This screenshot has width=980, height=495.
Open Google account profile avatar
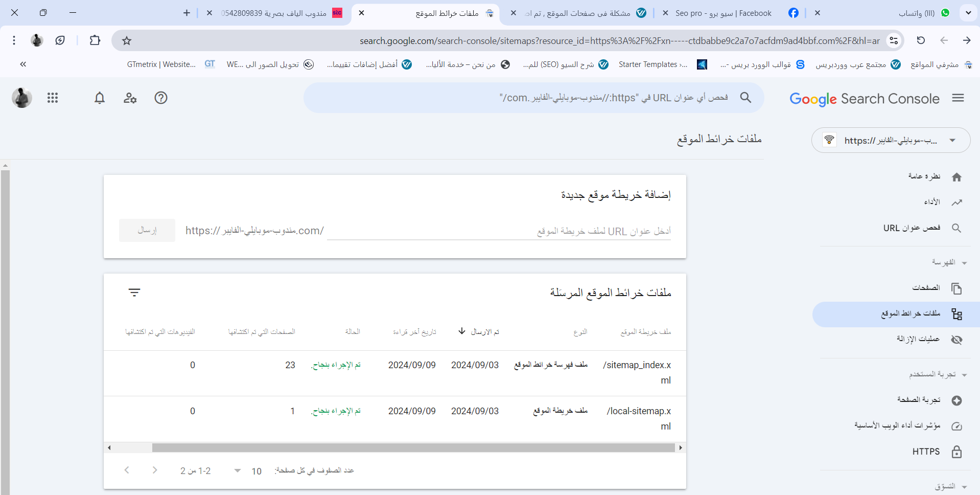22,98
